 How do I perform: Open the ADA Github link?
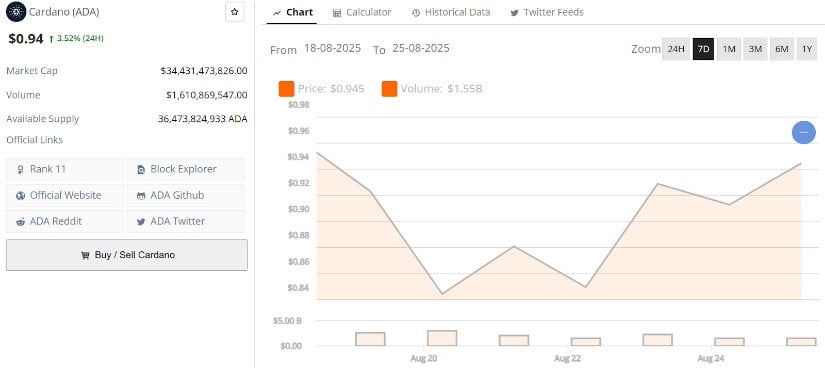point(185,195)
